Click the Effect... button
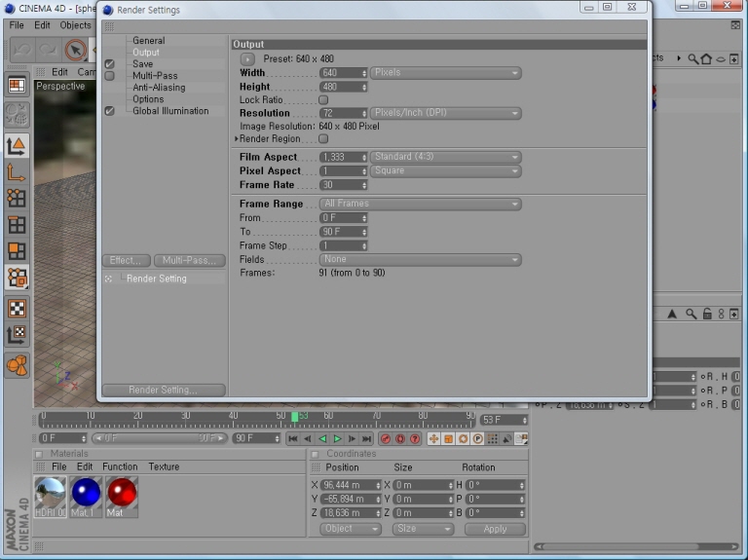Viewport: 748px width, 560px height. (x=127, y=261)
